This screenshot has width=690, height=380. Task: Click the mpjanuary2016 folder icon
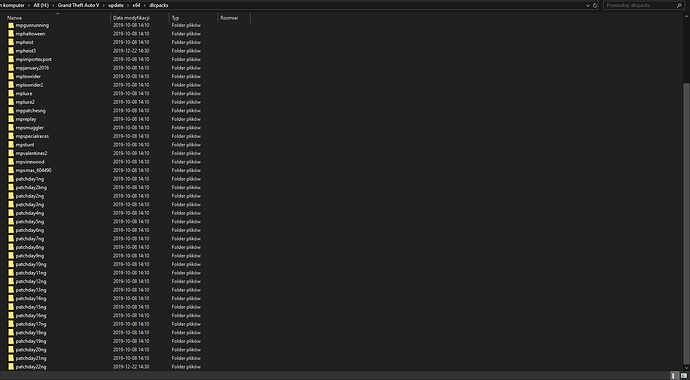coord(11,68)
